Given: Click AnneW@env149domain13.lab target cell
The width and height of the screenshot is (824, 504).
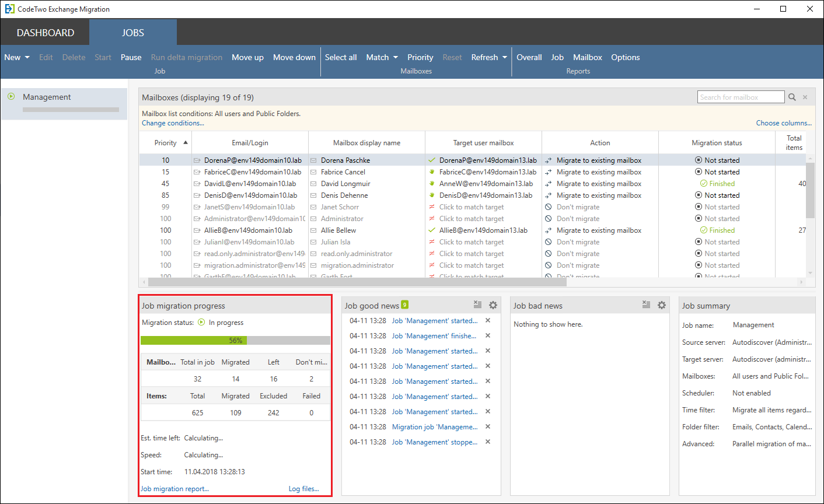Looking at the screenshot, I should pyautogui.click(x=486, y=184).
